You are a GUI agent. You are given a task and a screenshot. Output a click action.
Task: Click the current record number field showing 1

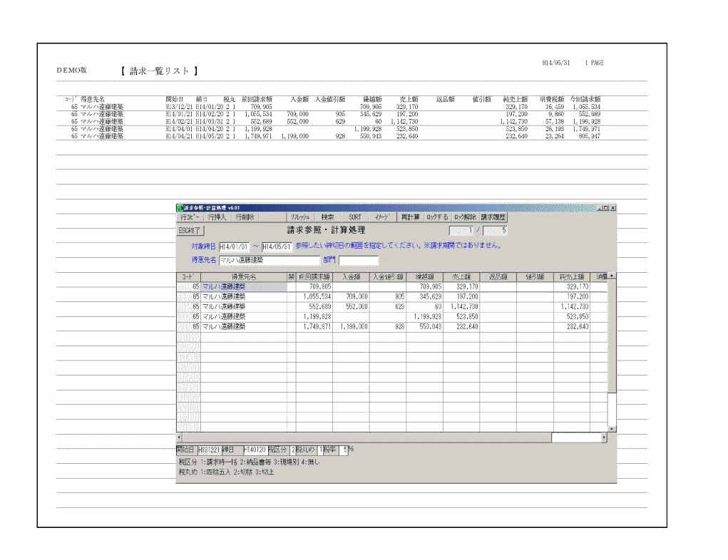click(x=461, y=230)
